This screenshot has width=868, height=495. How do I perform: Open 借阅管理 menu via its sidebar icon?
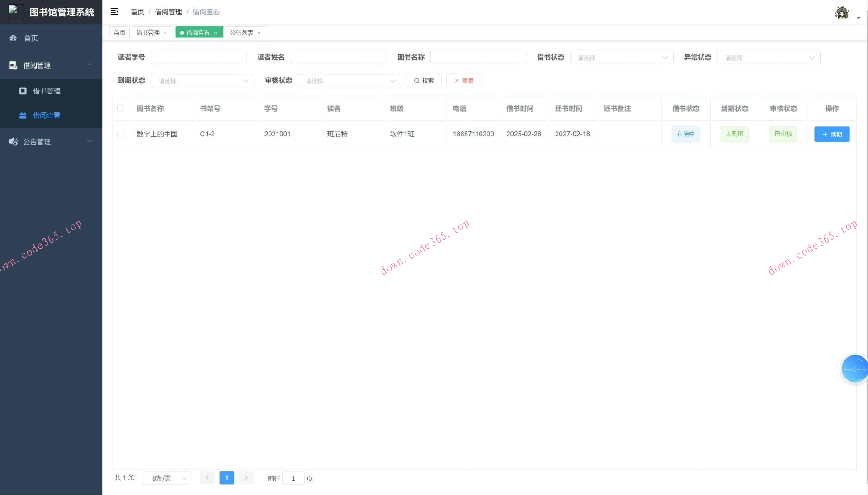[x=13, y=65]
